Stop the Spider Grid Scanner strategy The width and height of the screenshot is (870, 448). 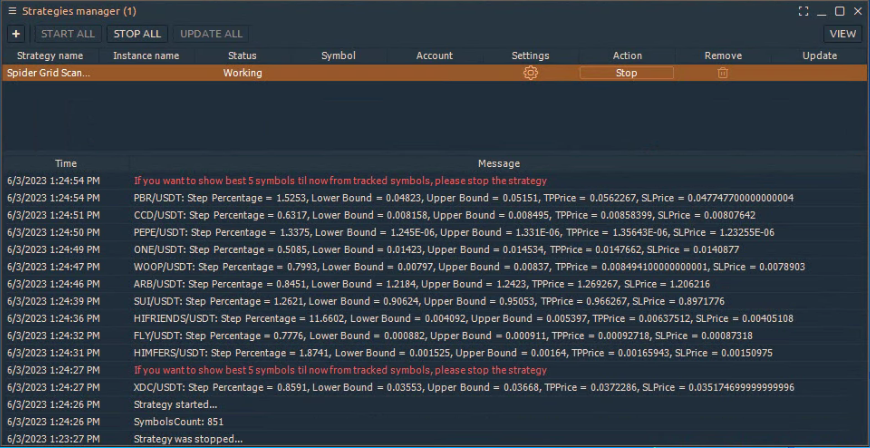[626, 73]
